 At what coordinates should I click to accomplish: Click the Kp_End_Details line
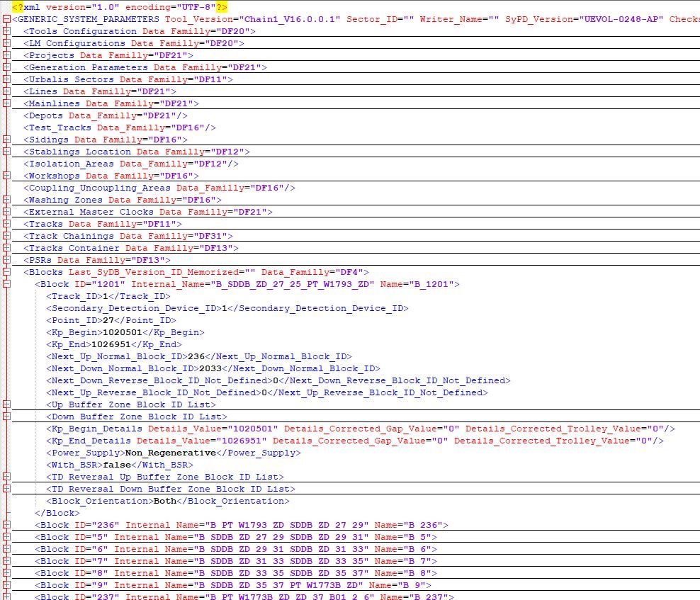pyautogui.click(x=355, y=441)
